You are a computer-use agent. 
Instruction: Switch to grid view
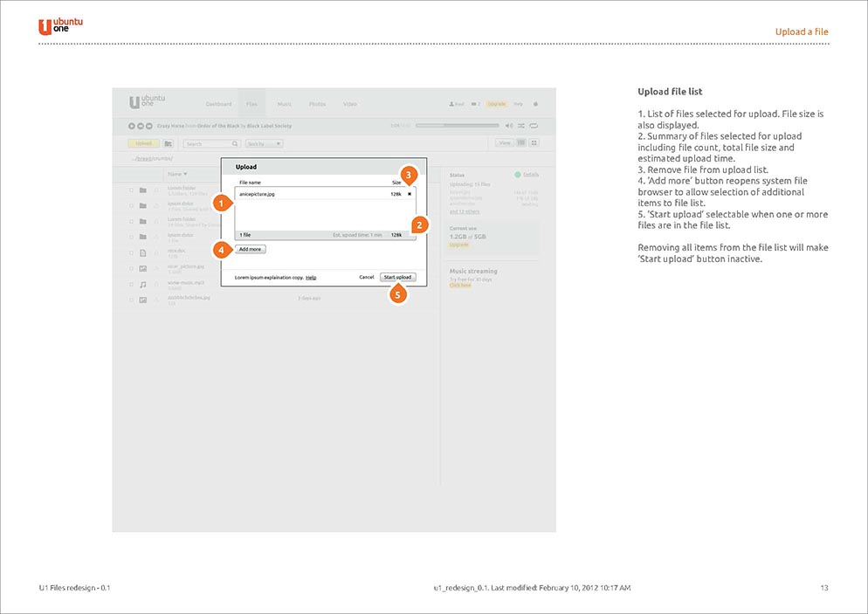534,143
